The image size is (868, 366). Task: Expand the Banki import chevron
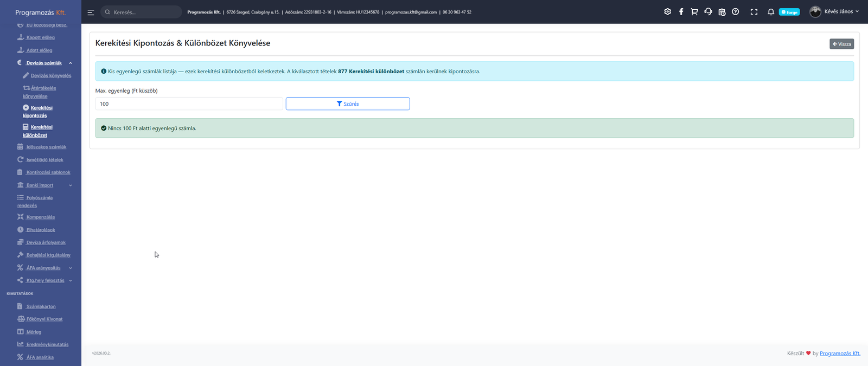coord(71,185)
